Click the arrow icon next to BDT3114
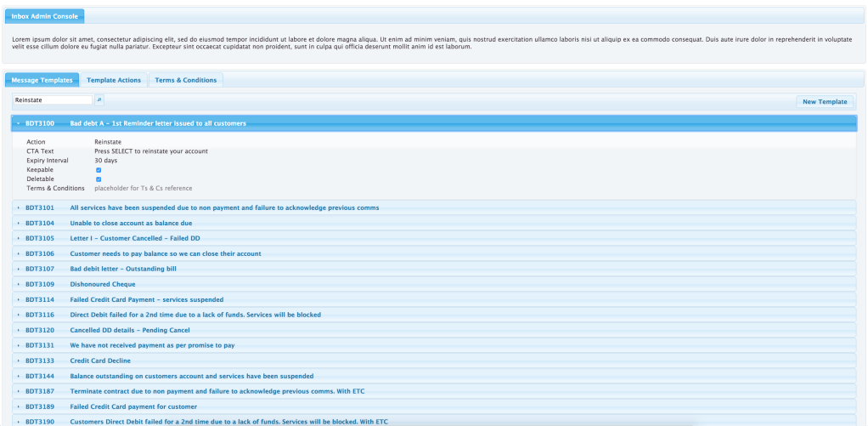Viewport: 868px width, 426px height. coord(19,299)
